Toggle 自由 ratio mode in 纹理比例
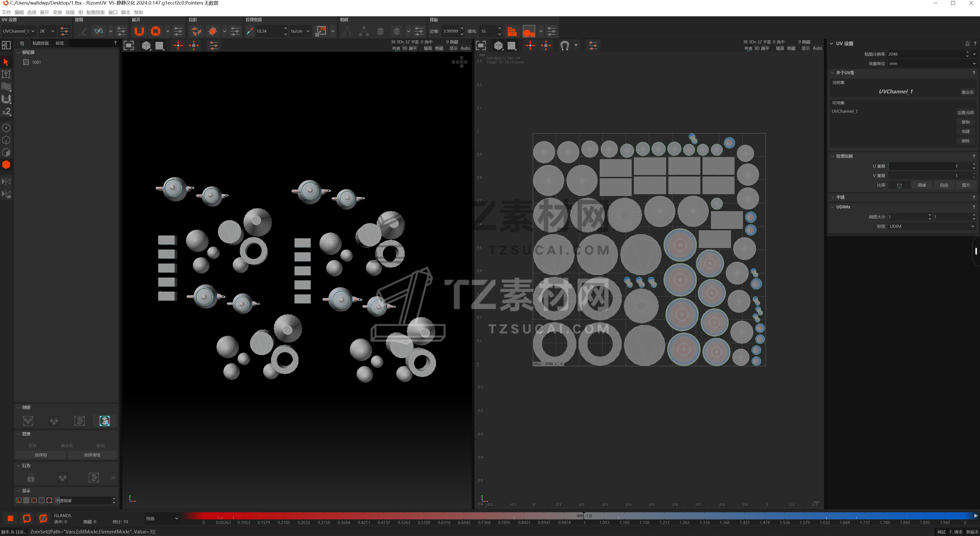 click(x=944, y=185)
